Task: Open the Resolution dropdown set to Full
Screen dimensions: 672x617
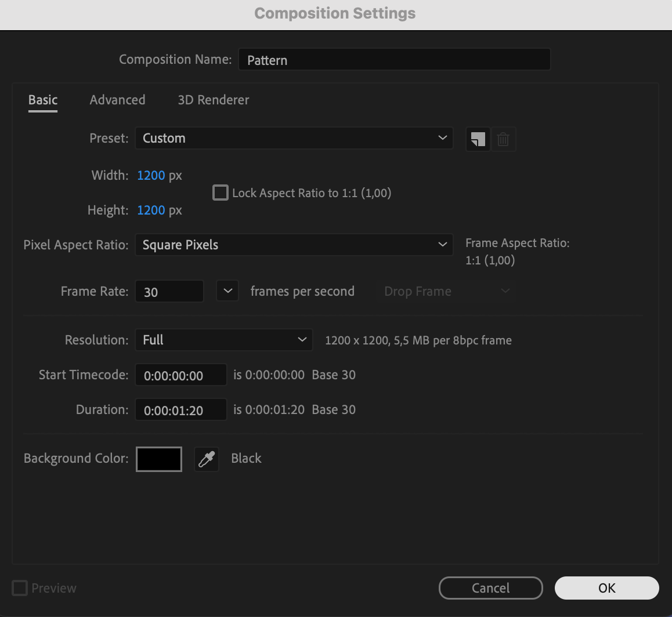Action: pyautogui.click(x=223, y=340)
